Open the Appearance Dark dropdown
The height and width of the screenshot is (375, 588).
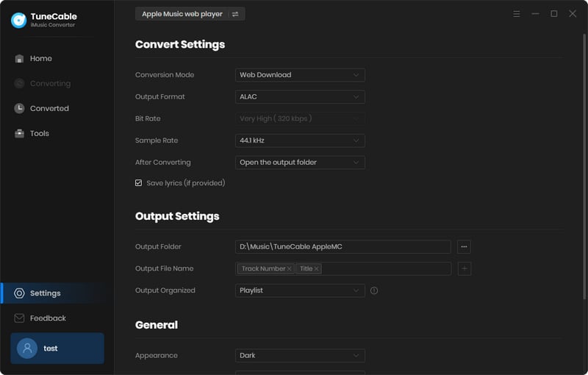pyautogui.click(x=300, y=355)
